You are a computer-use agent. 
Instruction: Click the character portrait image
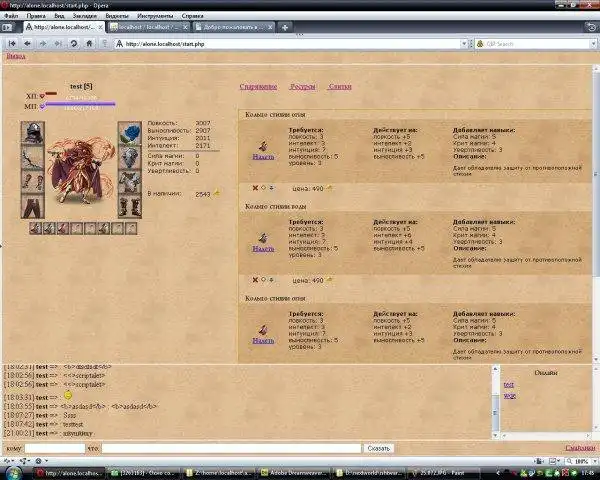click(x=81, y=170)
